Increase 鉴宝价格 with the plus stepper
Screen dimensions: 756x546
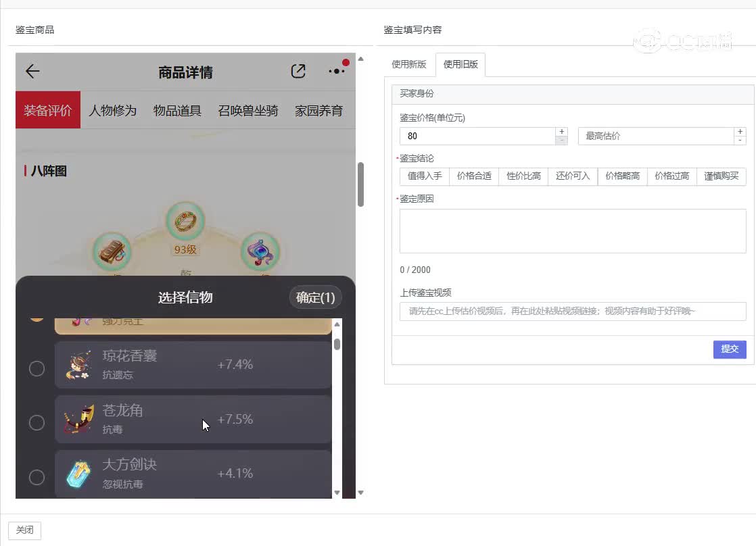562,132
